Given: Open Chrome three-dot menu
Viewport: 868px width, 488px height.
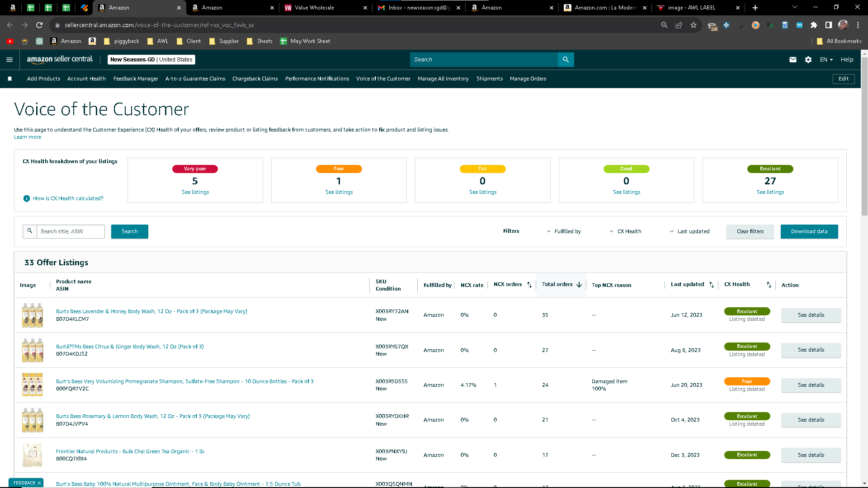Looking at the screenshot, I should pyautogui.click(x=858, y=25).
